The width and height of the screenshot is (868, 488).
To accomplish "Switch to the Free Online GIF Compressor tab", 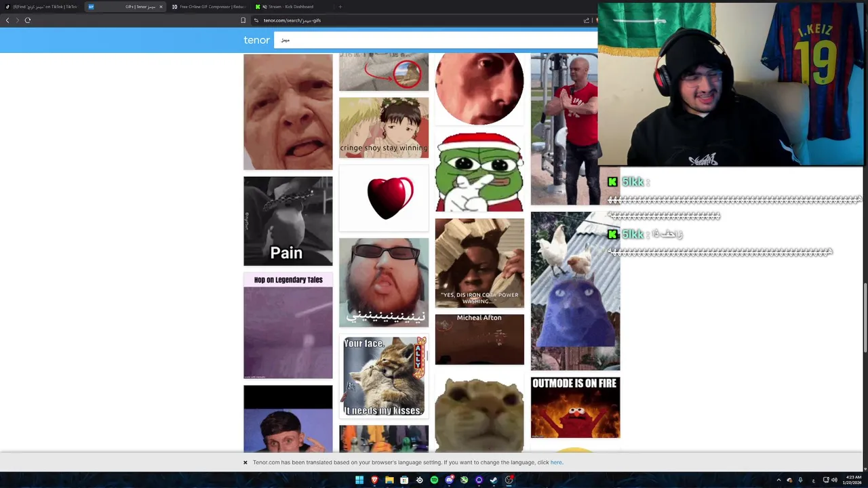I will coord(208,7).
